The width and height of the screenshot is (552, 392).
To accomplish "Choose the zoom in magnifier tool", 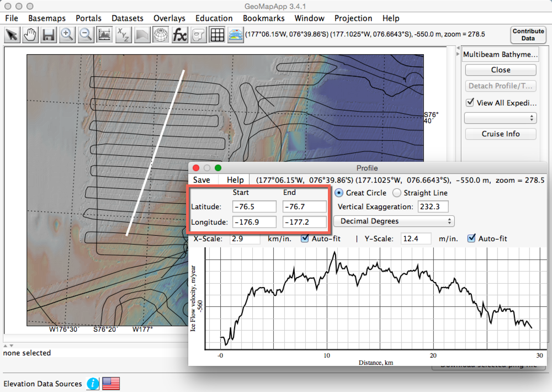I will click(67, 35).
